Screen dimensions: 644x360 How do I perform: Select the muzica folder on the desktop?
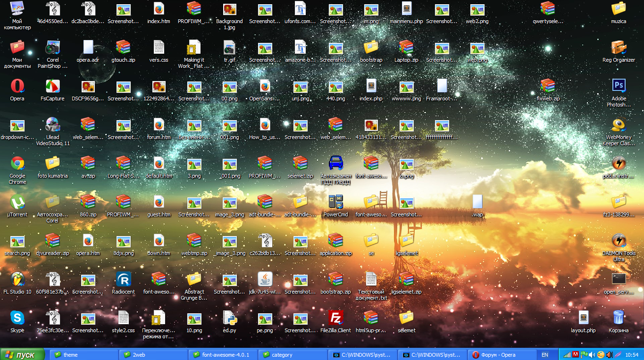click(619, 9)
